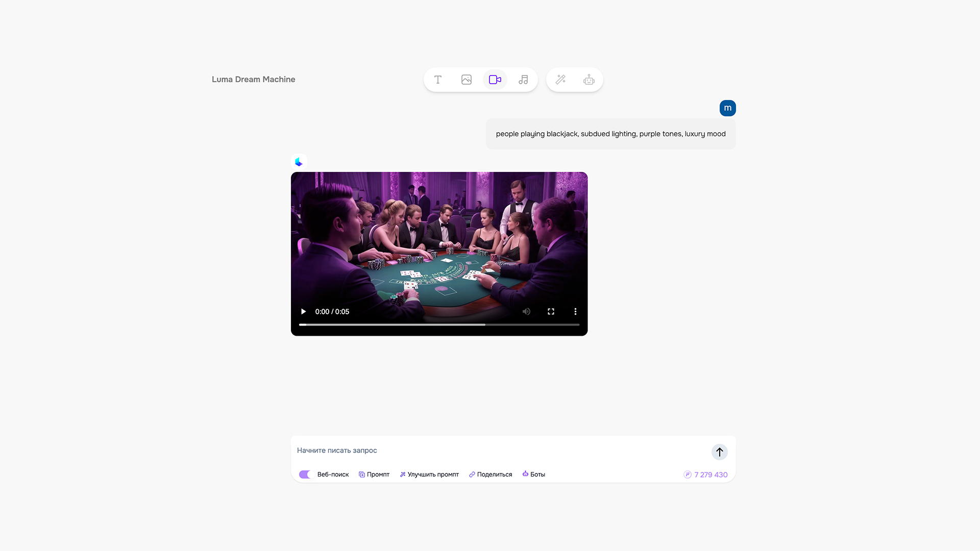Image resolution: width=980 pixels, height=551 pixels.
Task: Seek on the video progress bar
Action: click(x=439, y=324)
